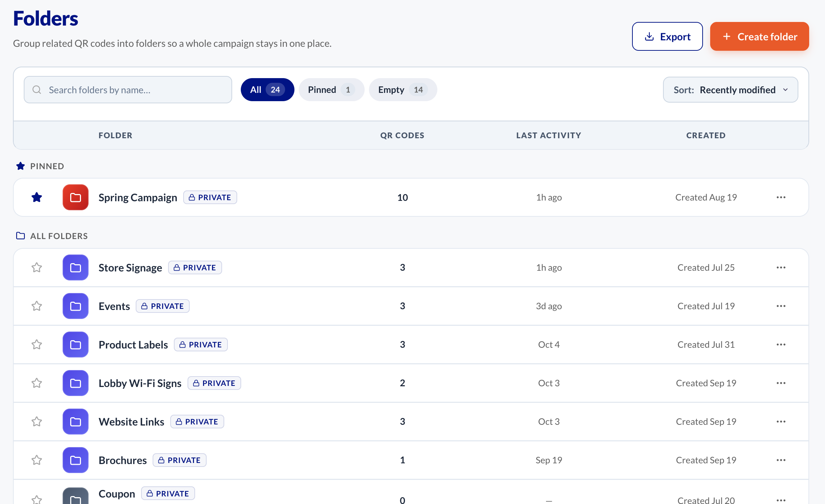Open the Brochures folder icon
The width and height of the screenshot is (825, 504).
point(76,460)
